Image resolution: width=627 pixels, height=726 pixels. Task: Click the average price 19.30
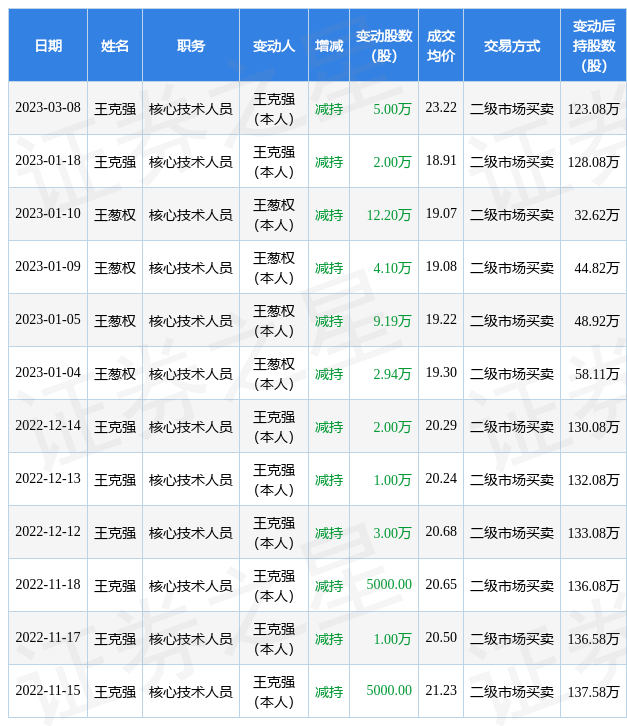[441, 372]
